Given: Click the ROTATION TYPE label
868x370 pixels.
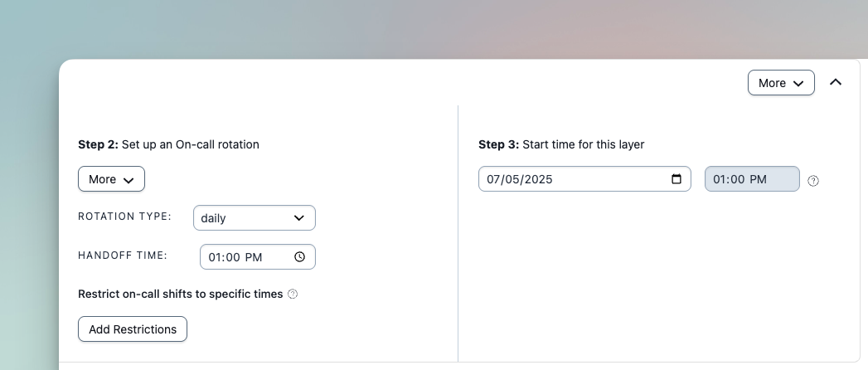Looking at the screenshot, I should 124,217.
